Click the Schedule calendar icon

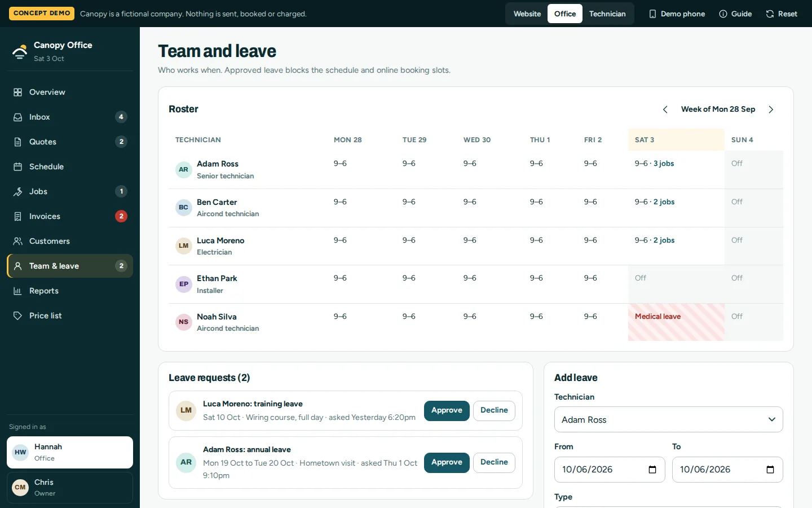[18, 167]
